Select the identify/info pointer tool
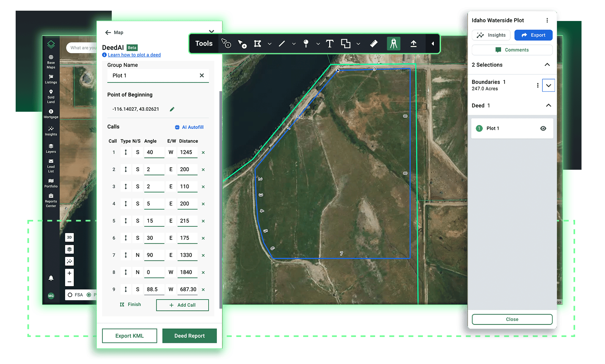The width and height of the screenshot is (605, 364). click(x=226, y=43)
